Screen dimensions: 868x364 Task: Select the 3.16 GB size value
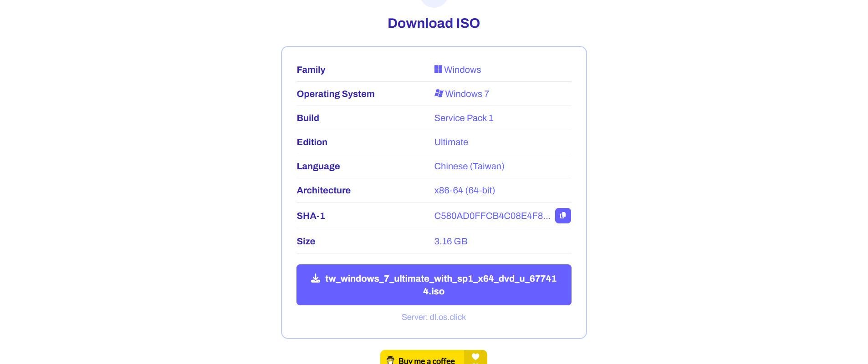tap(451, 241)
